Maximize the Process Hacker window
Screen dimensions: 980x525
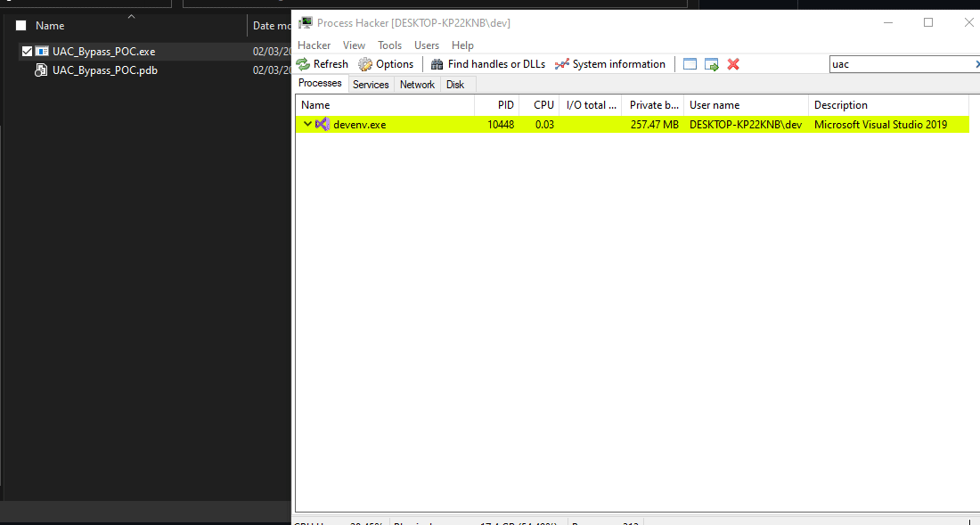(928, 22)
